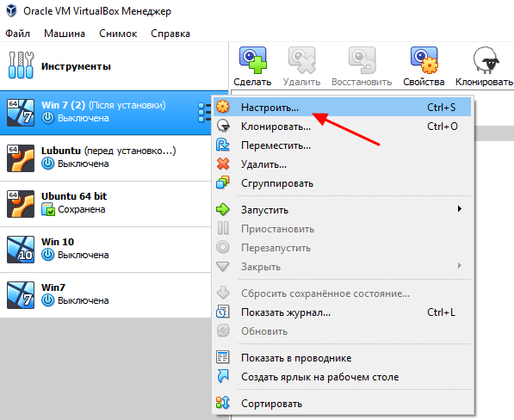Click the Восстановить snapshot toolbar icon
Screen dimensions: 514x420
click(362, 60)
